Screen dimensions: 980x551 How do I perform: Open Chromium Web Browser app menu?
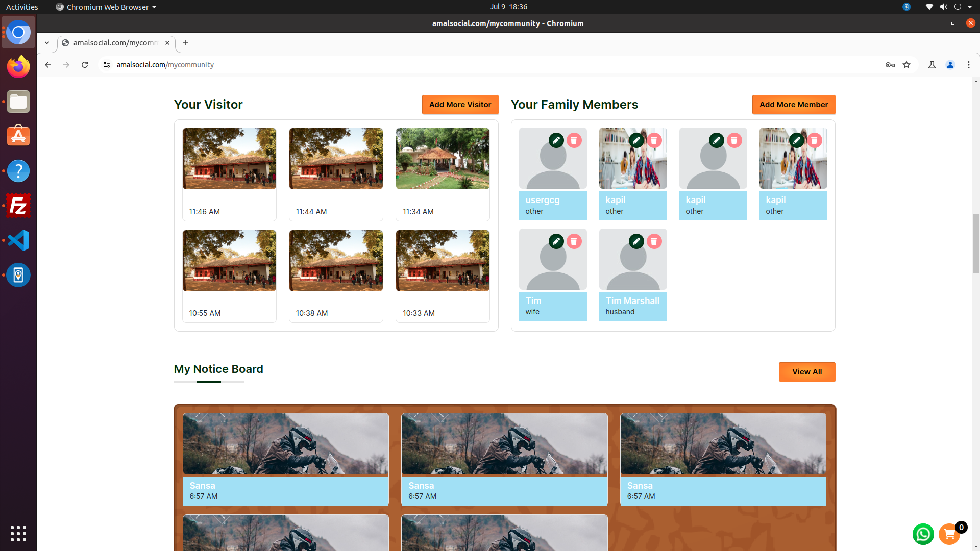(106, 7)
